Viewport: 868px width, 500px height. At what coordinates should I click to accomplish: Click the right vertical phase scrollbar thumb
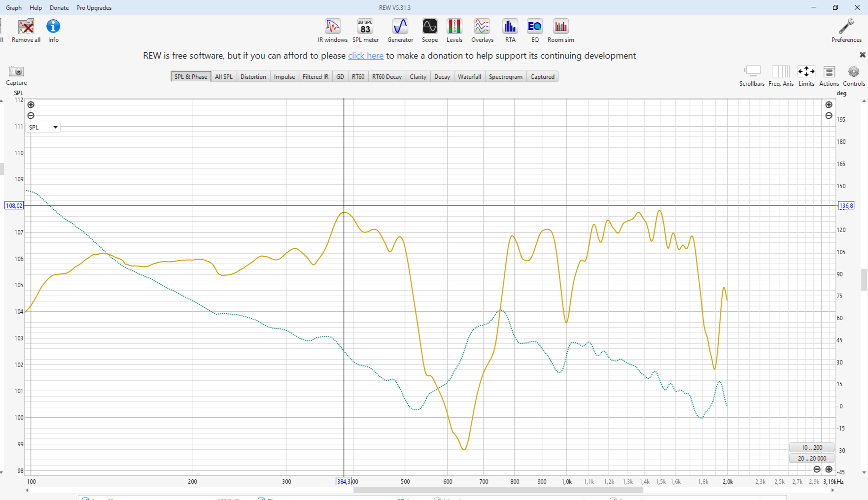(864, 280)
